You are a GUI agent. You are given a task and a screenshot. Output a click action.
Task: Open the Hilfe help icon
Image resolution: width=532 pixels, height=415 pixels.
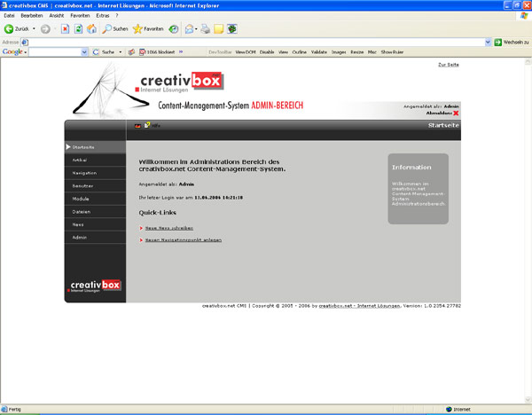tap(147, 125)
